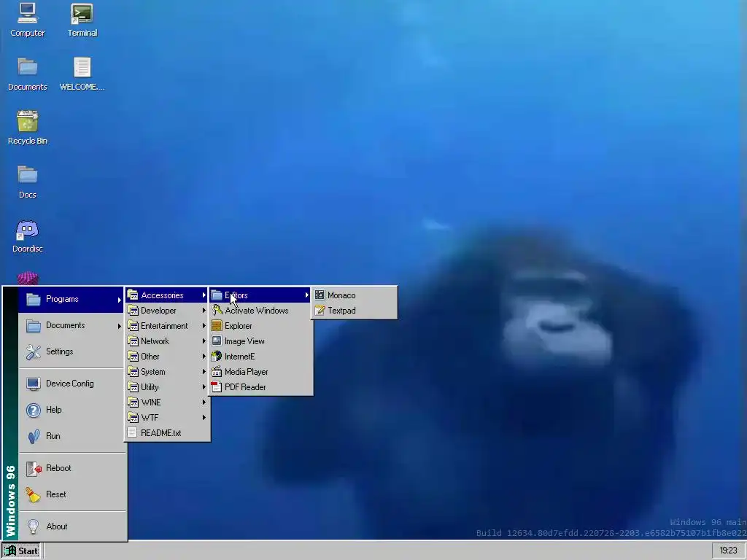The height and width of the screenshot is (560, 747).
Task: Click the Textpad notepad icon
Action: [x=320, y=311]
